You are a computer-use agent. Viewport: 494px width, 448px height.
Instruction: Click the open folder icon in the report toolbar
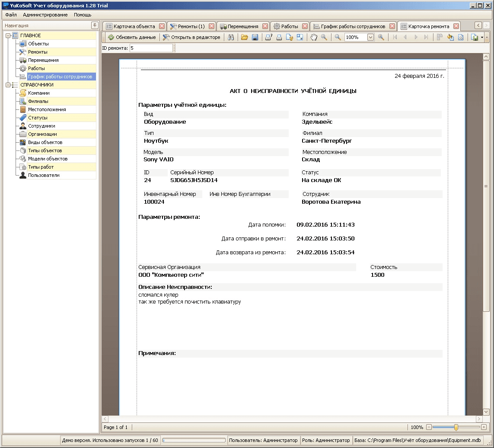245,37
